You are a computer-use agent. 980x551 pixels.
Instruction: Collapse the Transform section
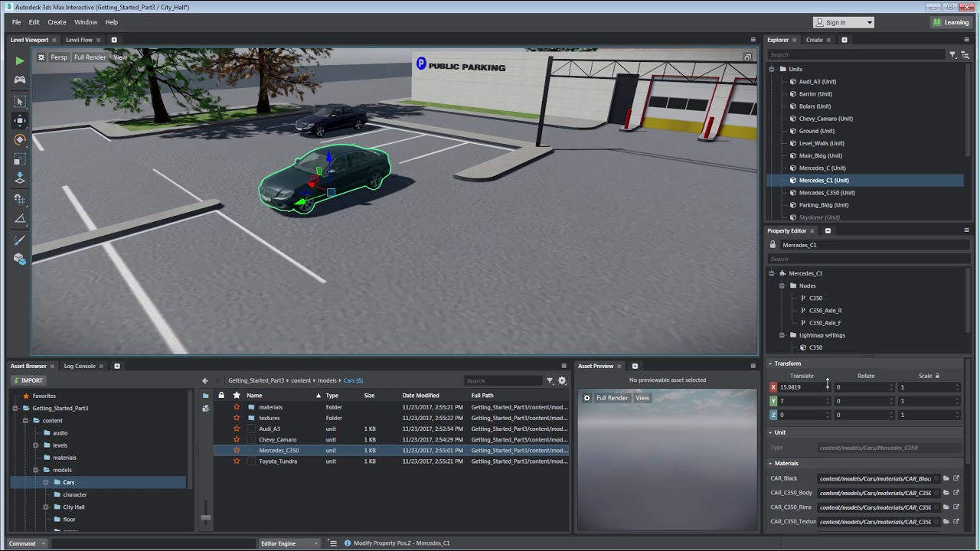[770, 364]
